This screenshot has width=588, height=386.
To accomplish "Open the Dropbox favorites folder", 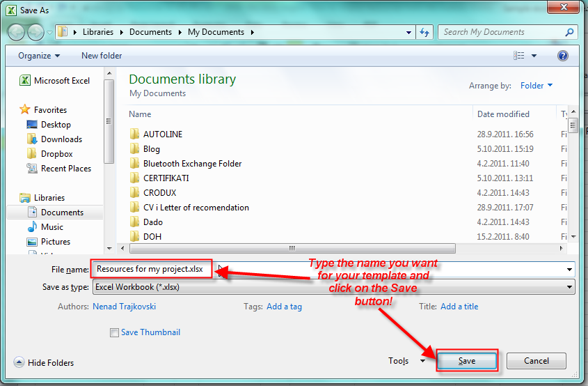I will pyautogui.click(x=56, y=154).
